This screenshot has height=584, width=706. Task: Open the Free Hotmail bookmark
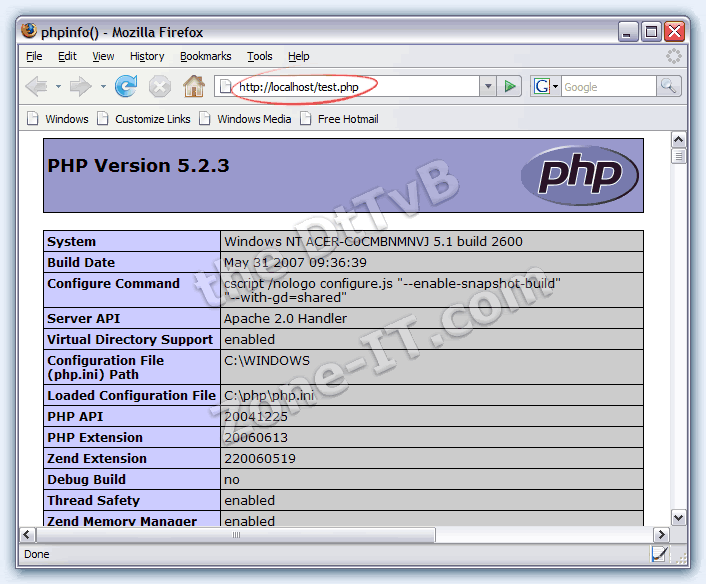(x=339, y=119)
